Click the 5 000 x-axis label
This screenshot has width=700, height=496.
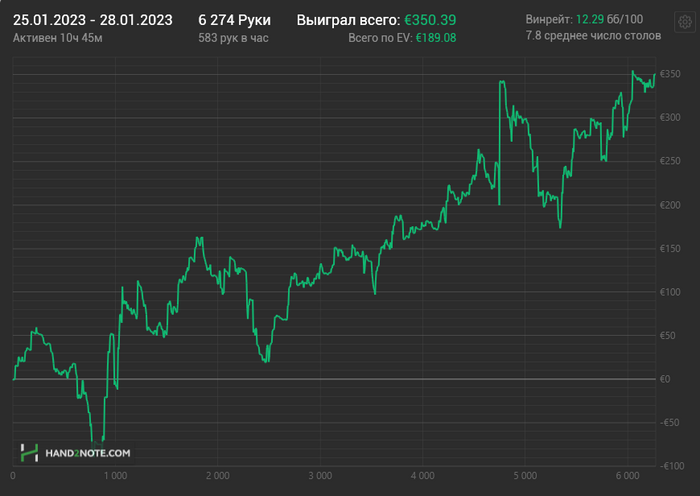[x=525, y=476]
